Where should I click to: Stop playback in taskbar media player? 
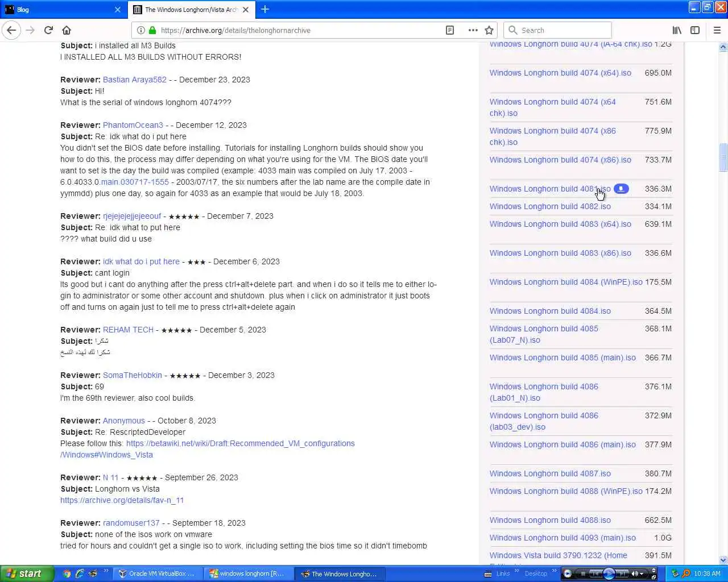(583, 573)
